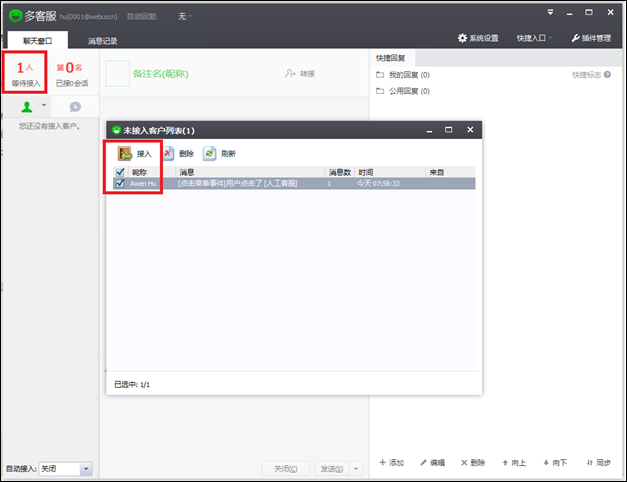This screenshot has height=482, width=627.
Task: Sort by the 消息 column header
Action: pos(250,172)
